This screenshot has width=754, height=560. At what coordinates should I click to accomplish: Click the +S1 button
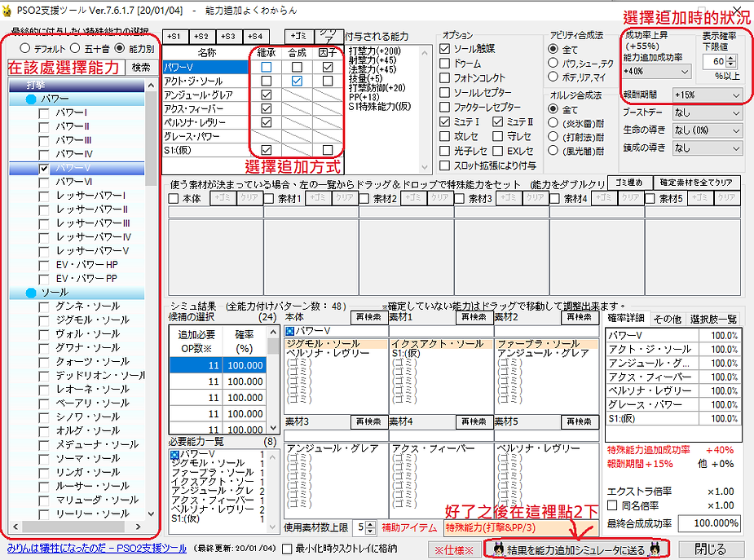(x=175, y=36)
